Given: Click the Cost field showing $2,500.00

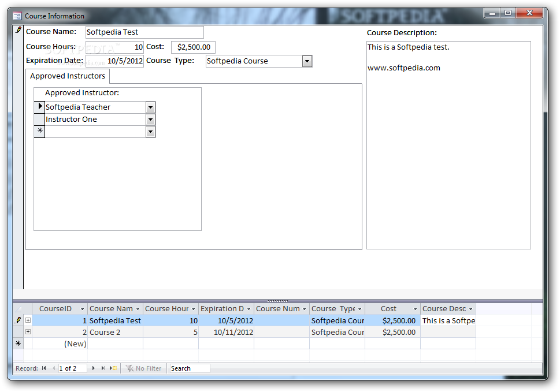Looking at the screenshot, I should [x=193, y=47].
